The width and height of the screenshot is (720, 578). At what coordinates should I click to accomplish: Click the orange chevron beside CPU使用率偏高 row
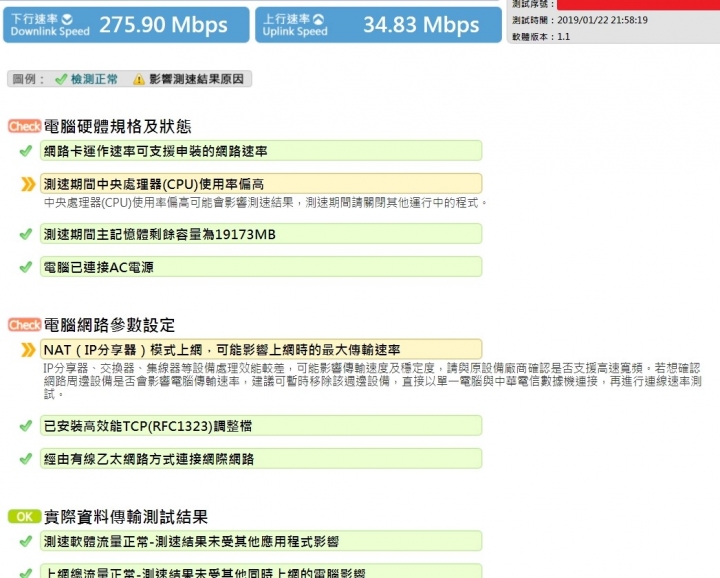tap(28, 184)
